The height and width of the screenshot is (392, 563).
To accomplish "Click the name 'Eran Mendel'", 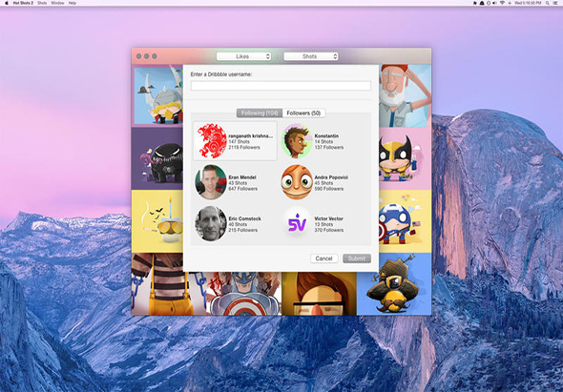I will coord(242,177).
